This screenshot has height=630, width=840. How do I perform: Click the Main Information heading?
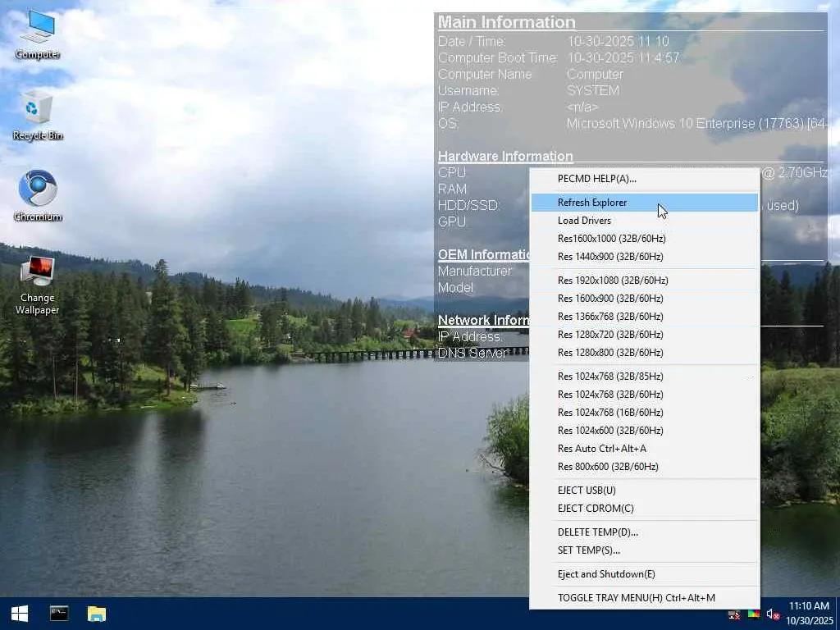(x=507, y=22)
